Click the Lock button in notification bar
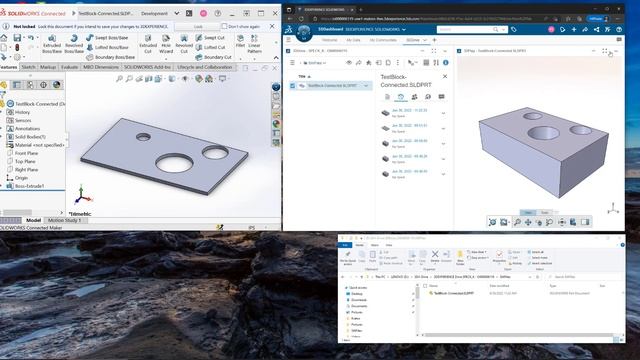The image size is (640, 360). click(x=198, y=27)
